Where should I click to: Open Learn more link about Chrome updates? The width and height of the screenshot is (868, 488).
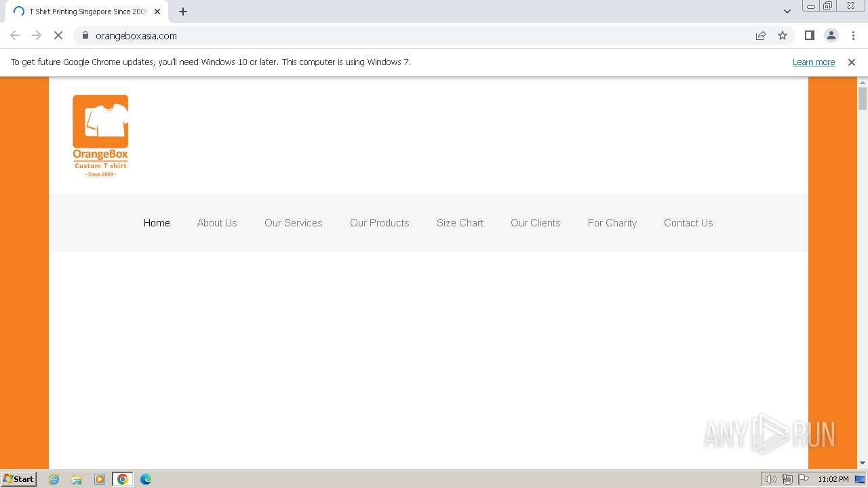814,62
